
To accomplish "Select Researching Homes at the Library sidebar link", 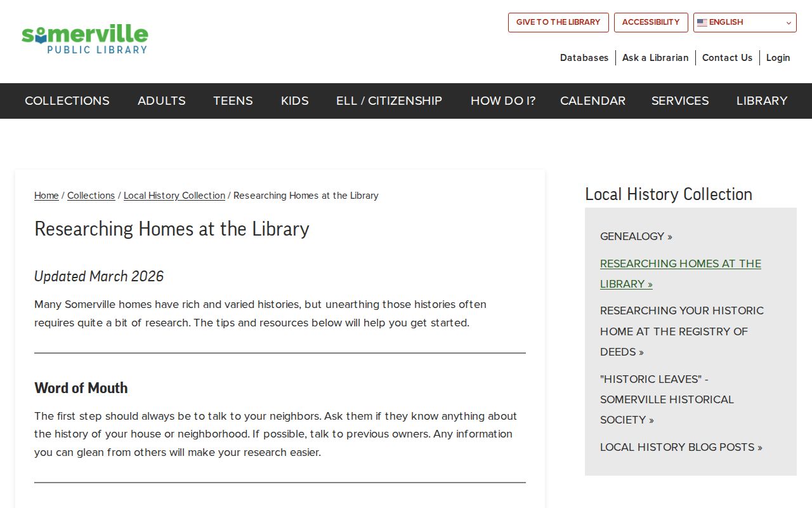I will coord(681,274).
